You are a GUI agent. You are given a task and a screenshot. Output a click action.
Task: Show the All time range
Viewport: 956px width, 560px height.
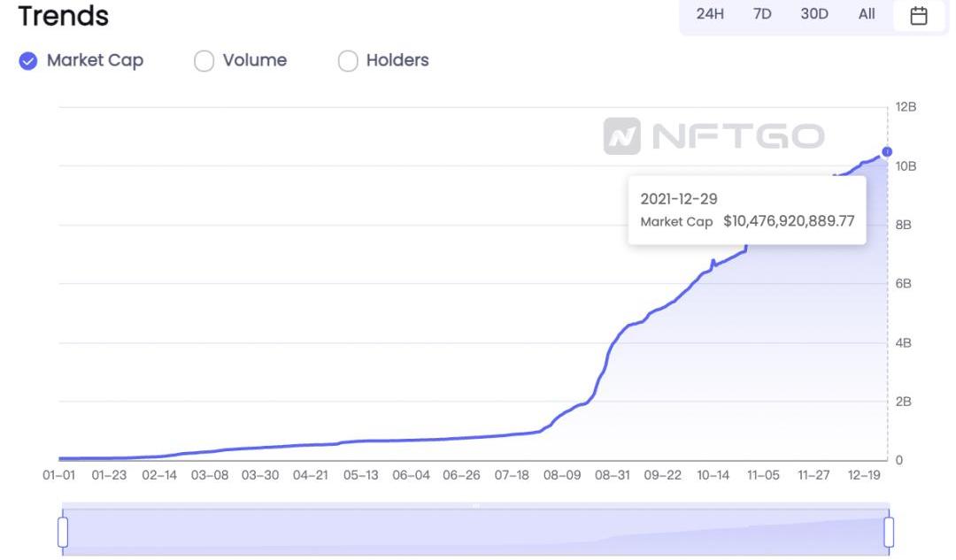[x=867, y=14]
